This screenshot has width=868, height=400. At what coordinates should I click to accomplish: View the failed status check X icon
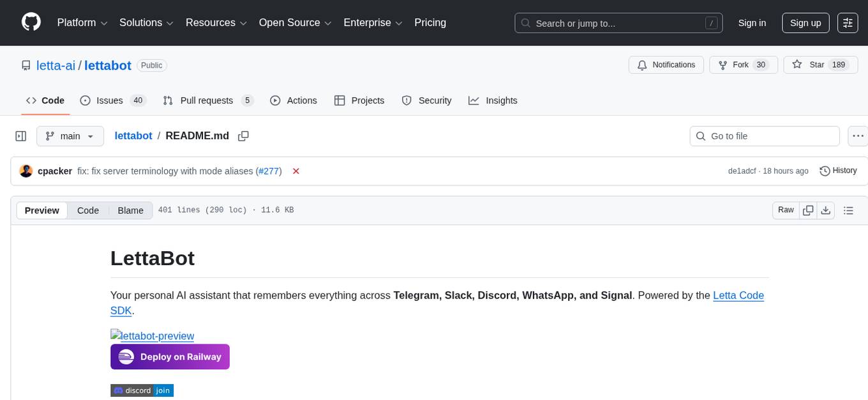tap(296, 171)
